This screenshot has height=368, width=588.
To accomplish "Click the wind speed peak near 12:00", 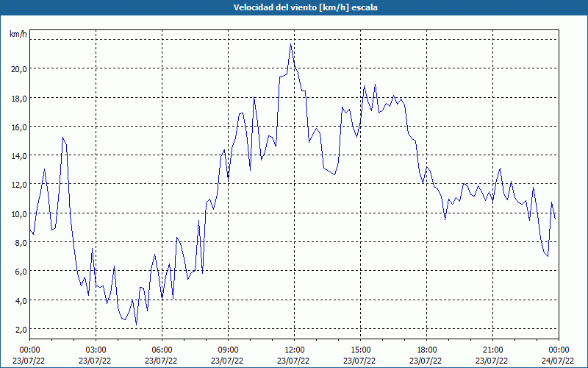I will (290, 44).
